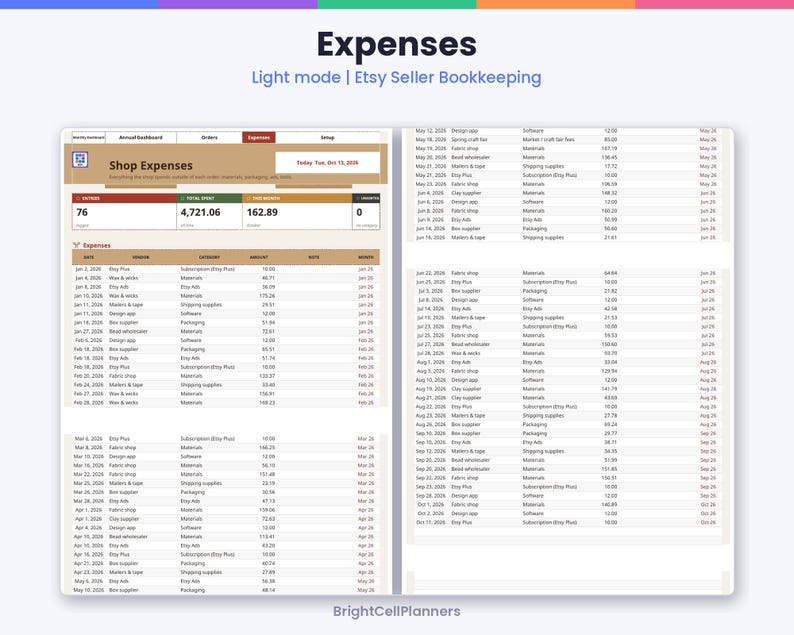
Task: Select the Oct 11, 2026 date cell
Action: point(430,522)
